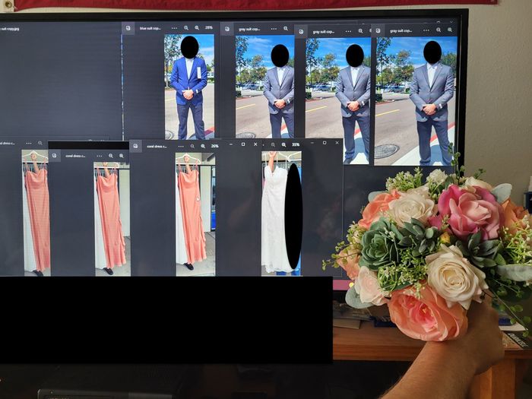Click the rightmost gray suit photo
Viewport: 532px width, 399px height.
point(432,99)
